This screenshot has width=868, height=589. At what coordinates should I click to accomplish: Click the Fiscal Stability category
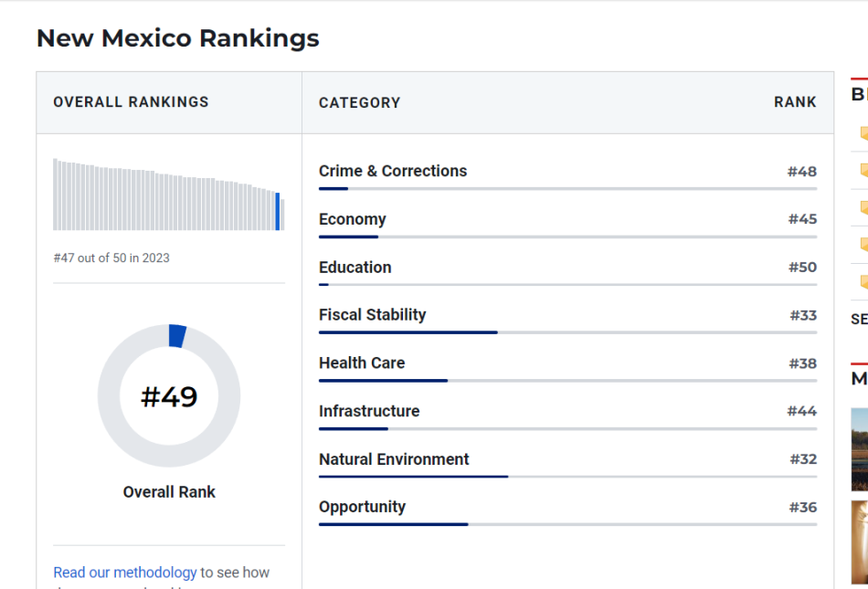tap(373, 315)
